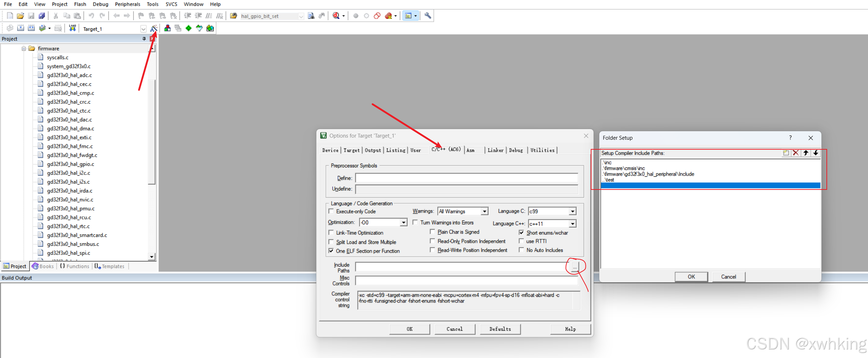The height and width of the screenshot is (358, 868).
Task: Open Options for Target magic wand icon
Action: [x=154, y=28]
